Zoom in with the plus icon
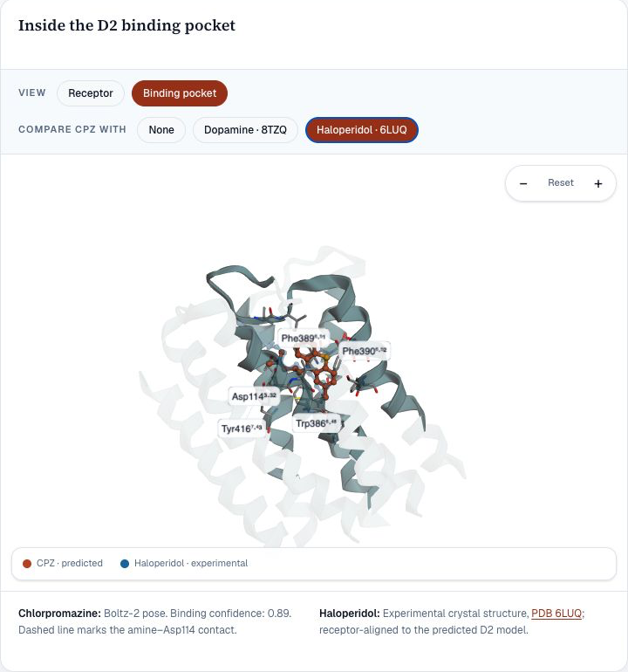This screenshot has width=628, height=672. 598,183
